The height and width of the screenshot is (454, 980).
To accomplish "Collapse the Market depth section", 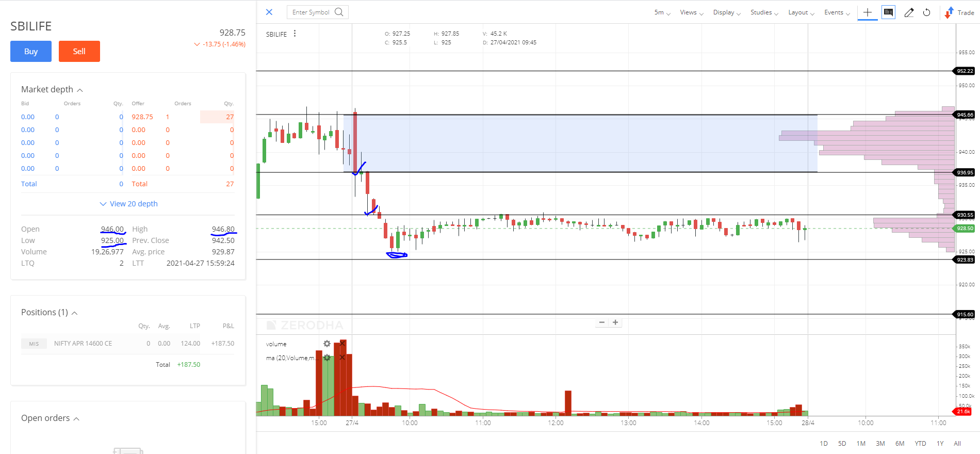I will (x=80, y=90).
